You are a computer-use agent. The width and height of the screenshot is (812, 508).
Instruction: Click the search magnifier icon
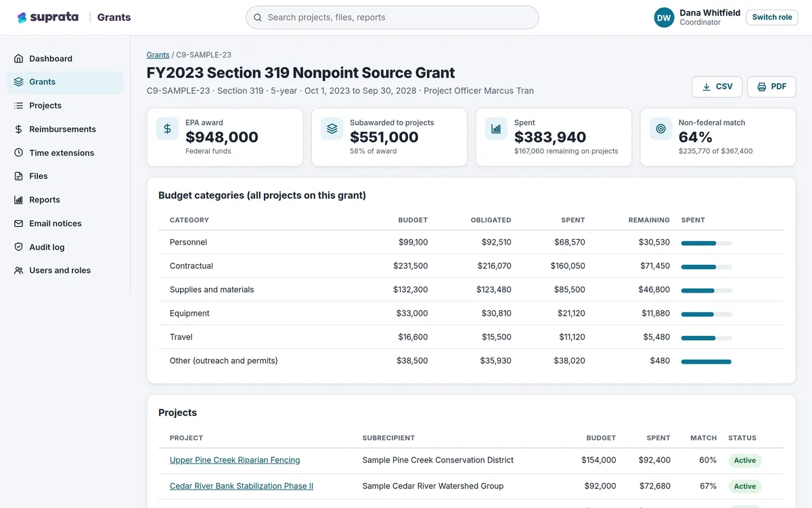(x=257, y=18)
